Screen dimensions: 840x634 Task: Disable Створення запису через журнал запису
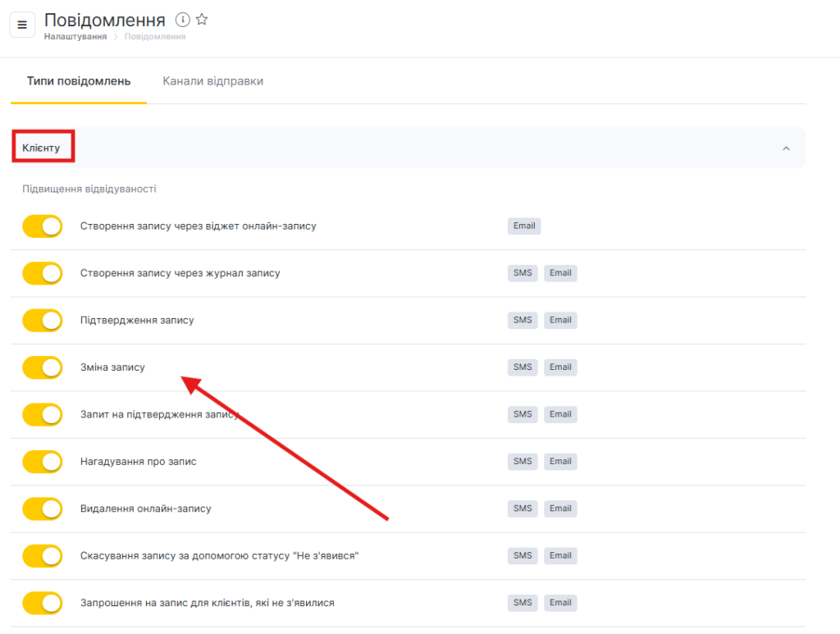pos(43,273)
